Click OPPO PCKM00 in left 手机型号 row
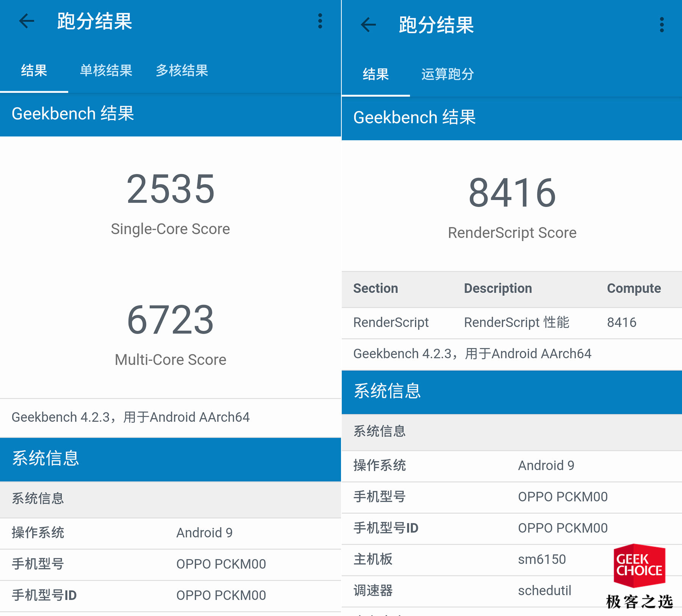 point(221,564)
